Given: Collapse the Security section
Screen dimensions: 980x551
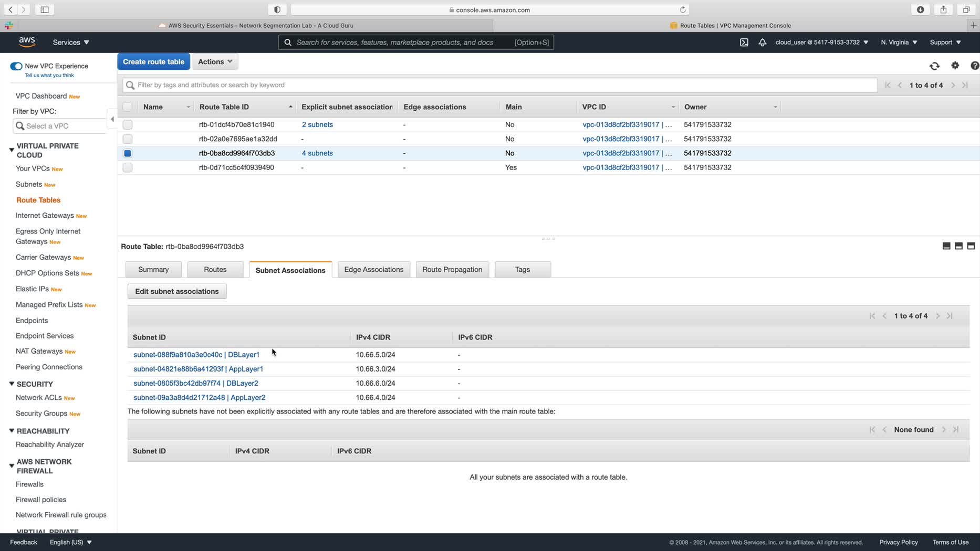Looking at the screenshot, I should [12, 384].
